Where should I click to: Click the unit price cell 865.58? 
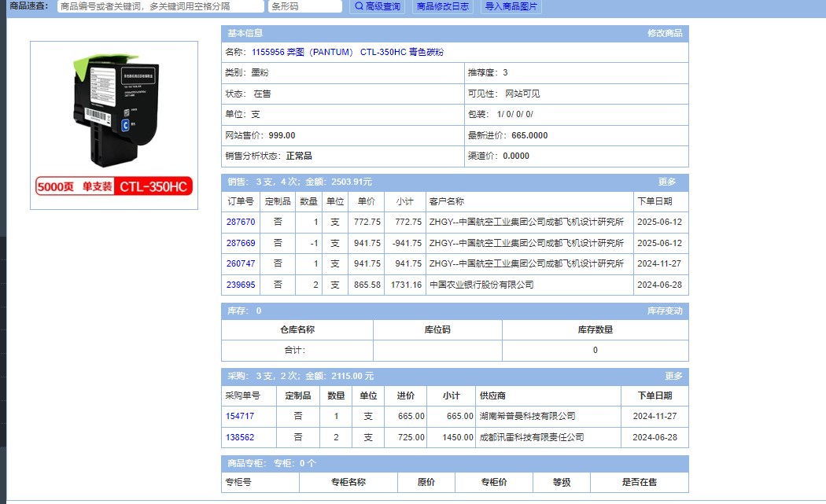[x=367, y=285]
